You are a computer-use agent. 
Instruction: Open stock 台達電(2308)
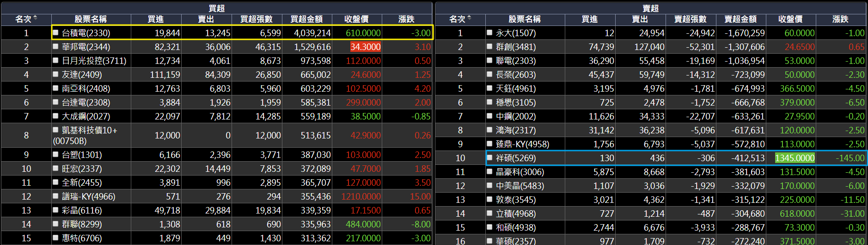tap(86, 102)
